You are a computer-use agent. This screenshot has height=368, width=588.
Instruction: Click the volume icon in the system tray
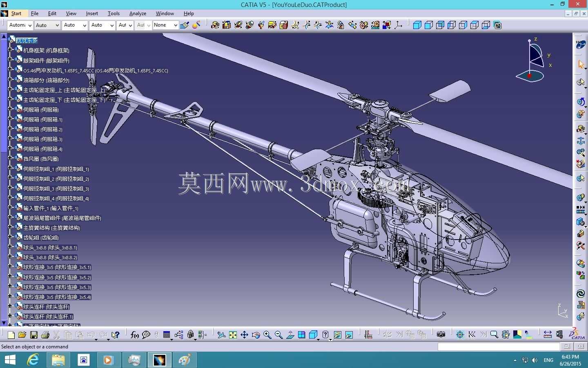(x=535, y=360)
